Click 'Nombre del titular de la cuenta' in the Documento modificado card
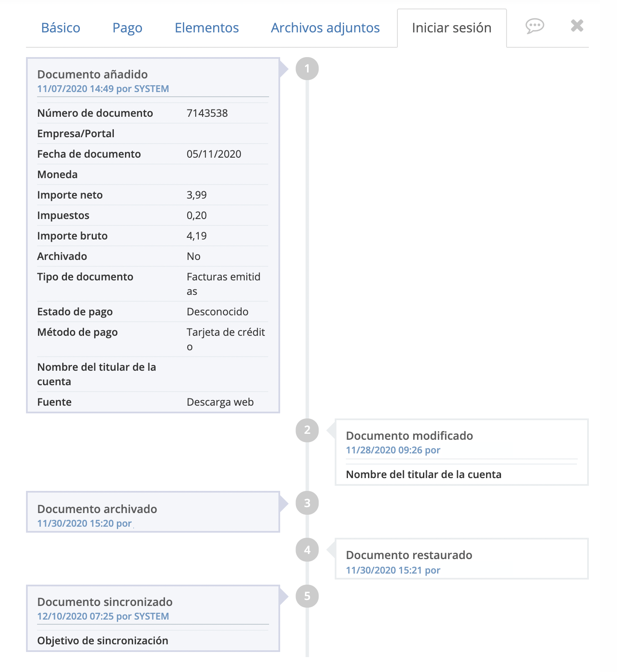The height and width of the screenshot is (672, 617). coord(424,474)
